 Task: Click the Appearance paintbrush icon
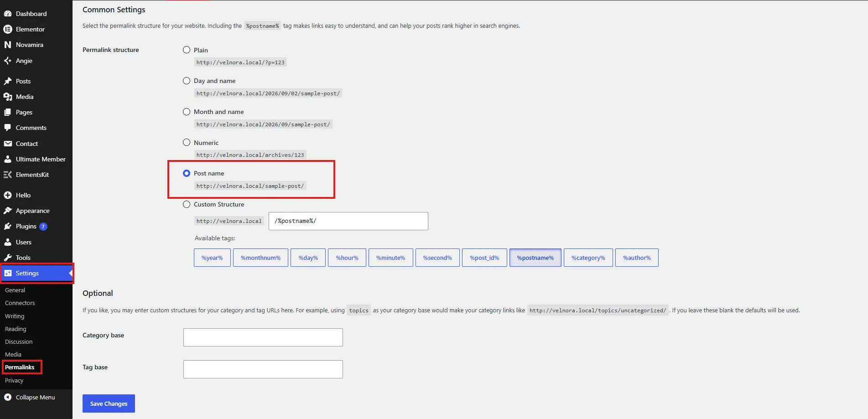point(8,211)
